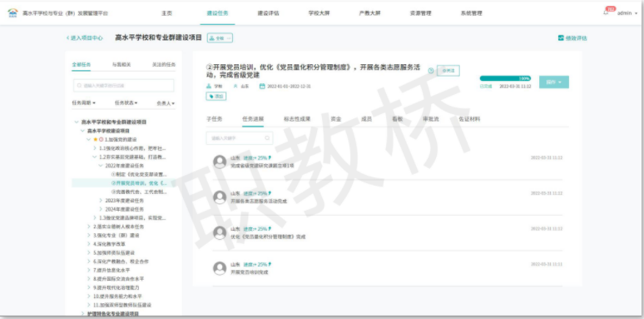Switch to the 子任务 tab
Viewport: 644px width, 319px height.
coord(214,119)
